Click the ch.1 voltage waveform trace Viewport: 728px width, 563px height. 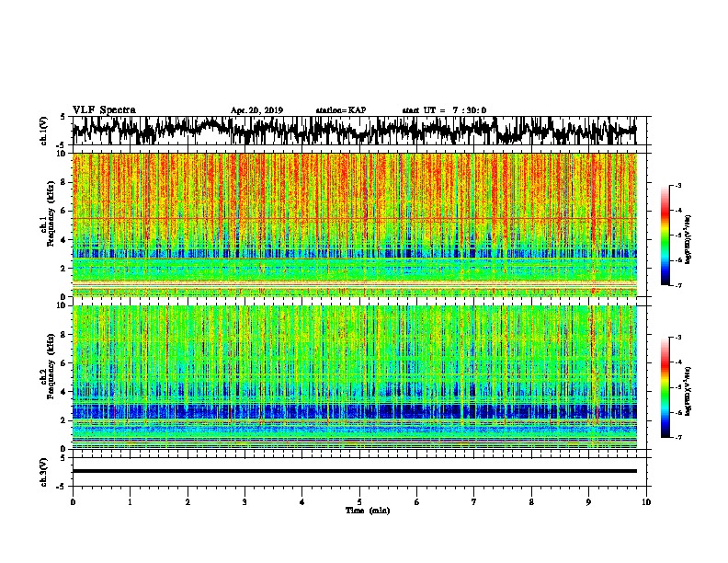(x=354, y=131)
